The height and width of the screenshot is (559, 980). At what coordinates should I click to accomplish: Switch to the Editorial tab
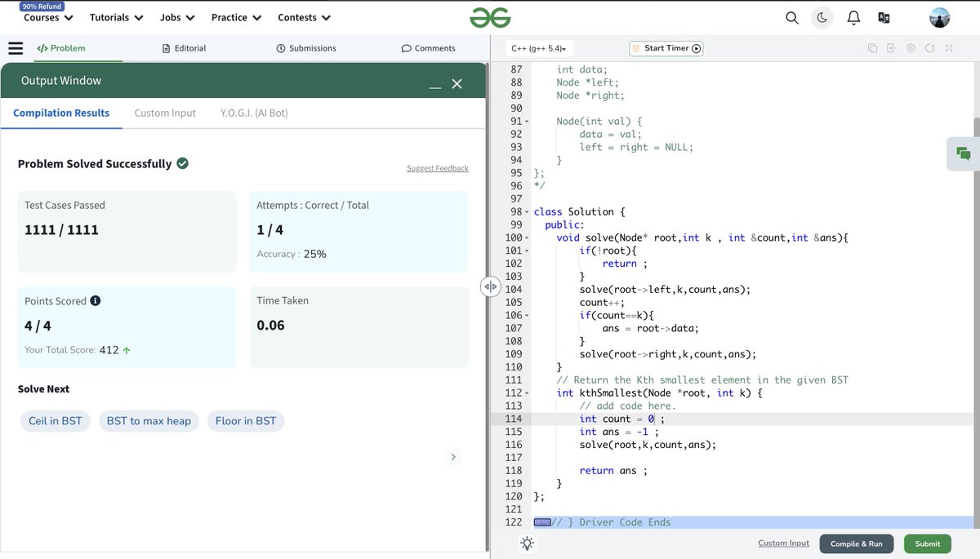tap(185, 48)
